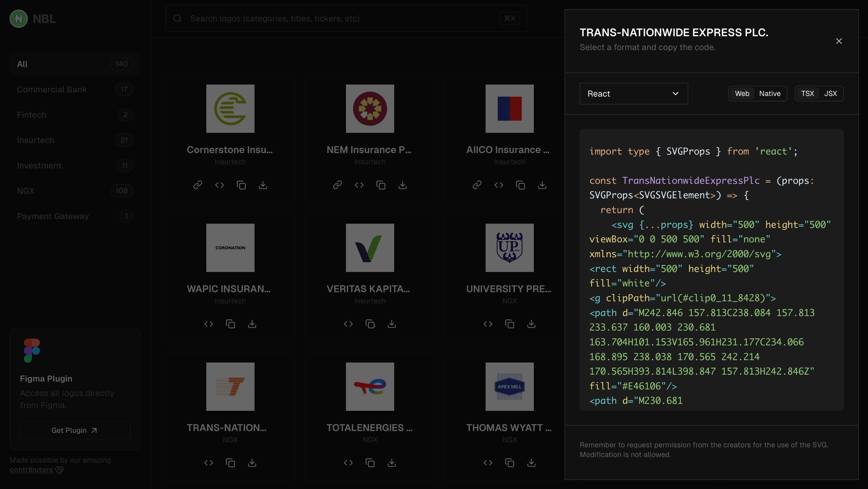Screen dimensions: 868x489
Task: Download AIICO Insurance logo
Action: click(542, 185)
